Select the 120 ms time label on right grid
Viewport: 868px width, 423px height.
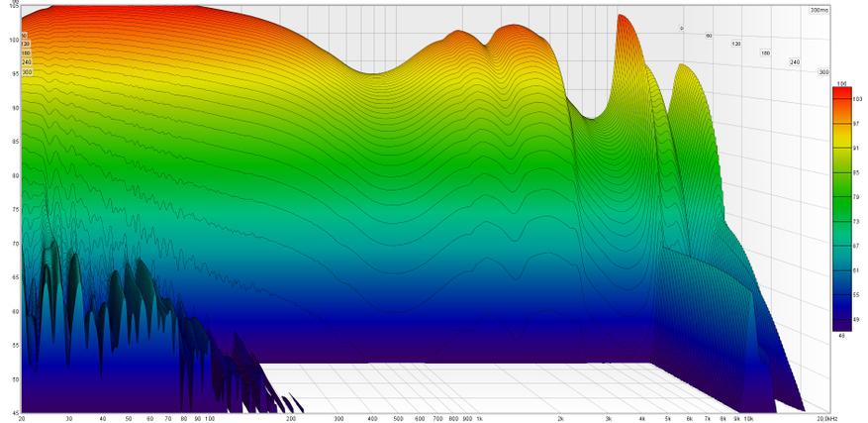(x=736, y=44)
